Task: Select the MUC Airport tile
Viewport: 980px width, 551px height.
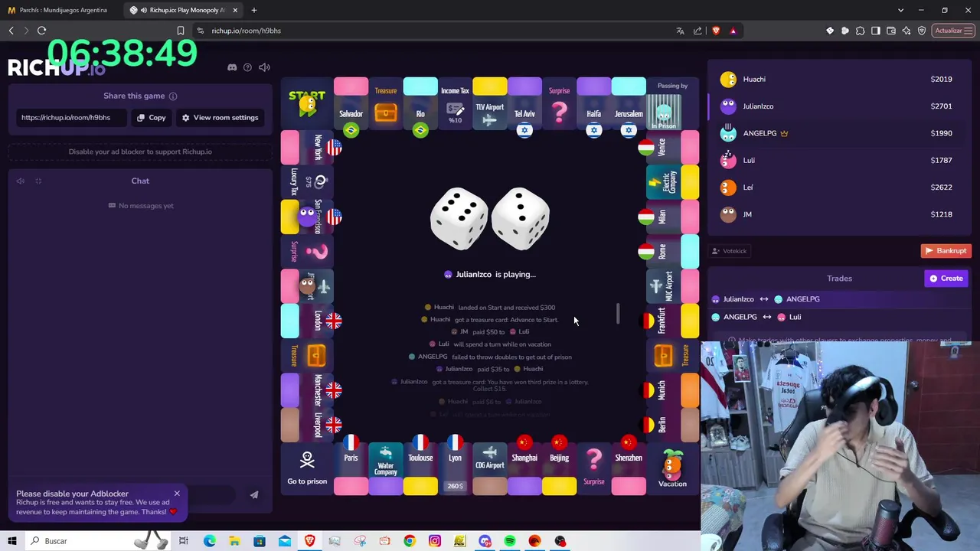Action: pos(673,286)
